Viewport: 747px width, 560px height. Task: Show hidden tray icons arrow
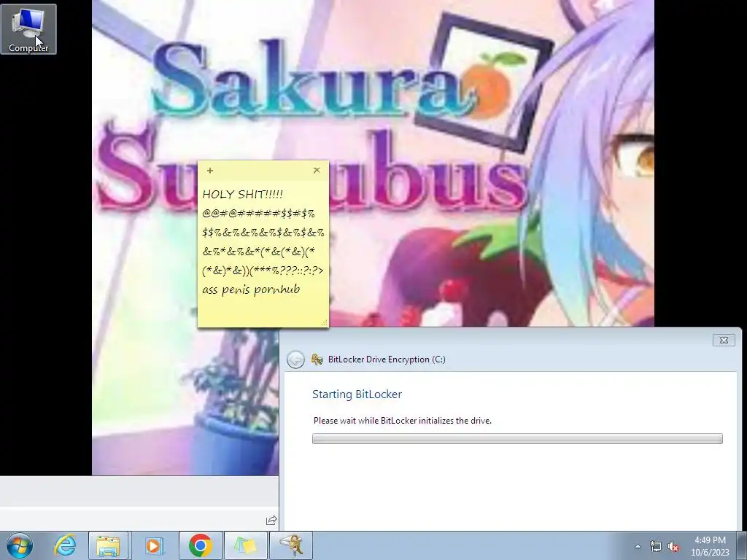point(638,546)
